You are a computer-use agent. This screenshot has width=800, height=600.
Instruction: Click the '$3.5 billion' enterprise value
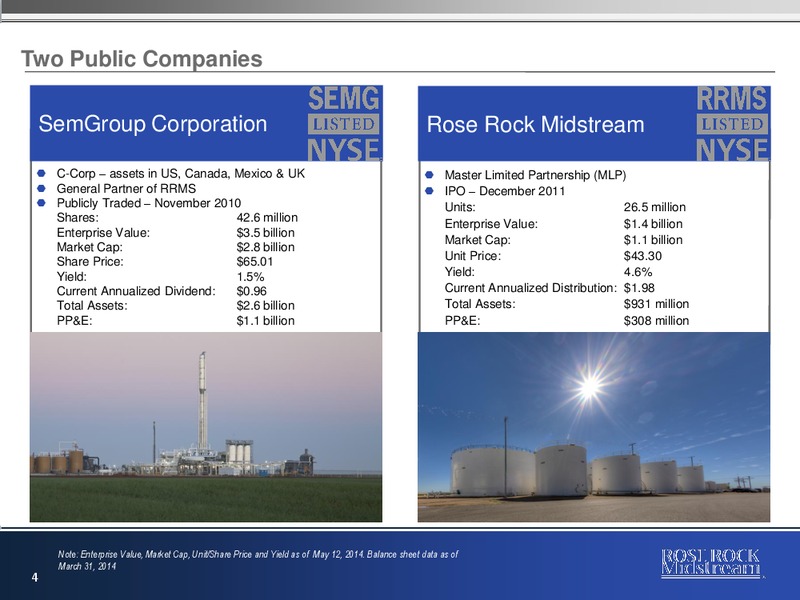pyautogui.click(x=265, y=233)
